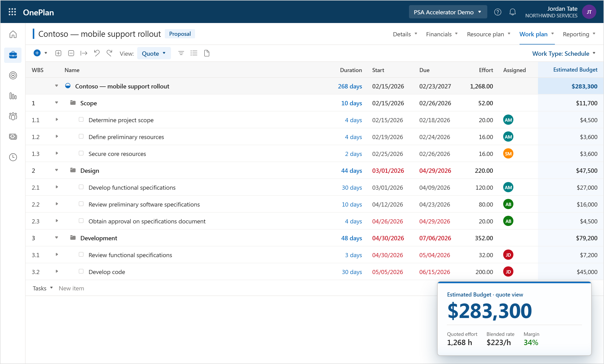Collapse the Development group
This screenshot has height=364, width=604.
57,238
